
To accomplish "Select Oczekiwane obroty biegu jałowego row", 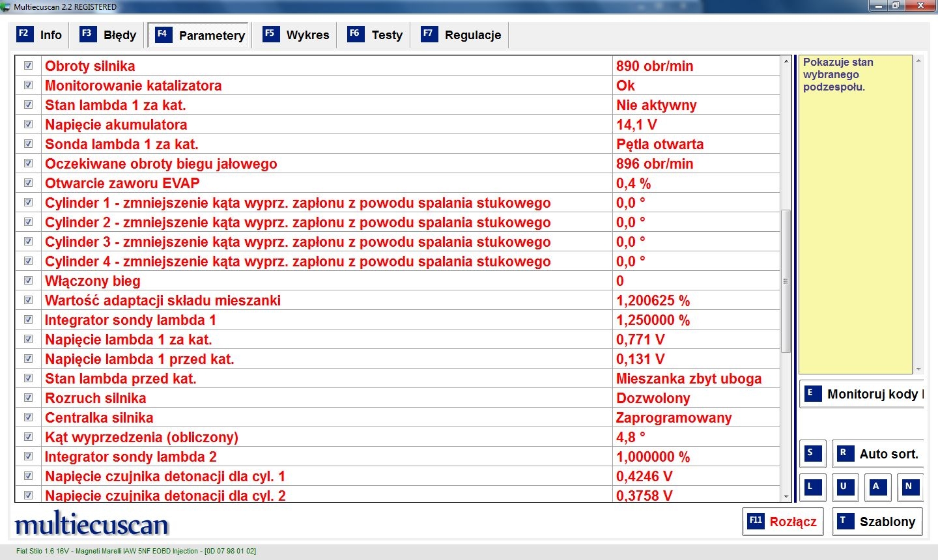I will [397, 163].
